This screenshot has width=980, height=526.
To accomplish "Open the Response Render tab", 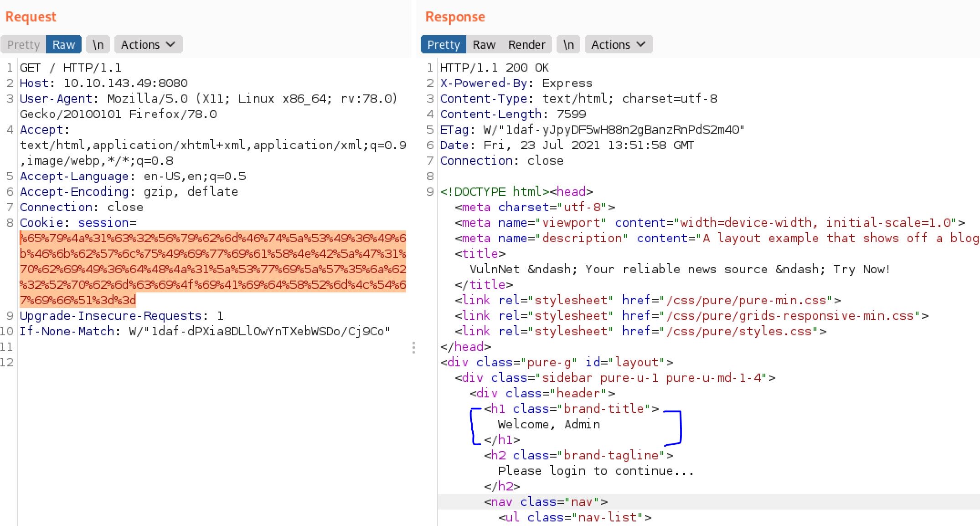I will 526,45.
